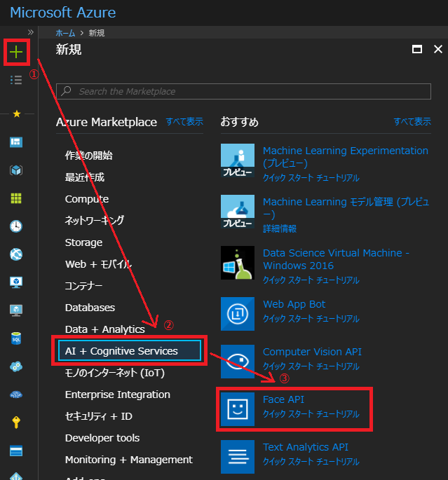
Task: Open quickstart tutorial under Machine Learning Experimentation
Action: tap(311, 178)
